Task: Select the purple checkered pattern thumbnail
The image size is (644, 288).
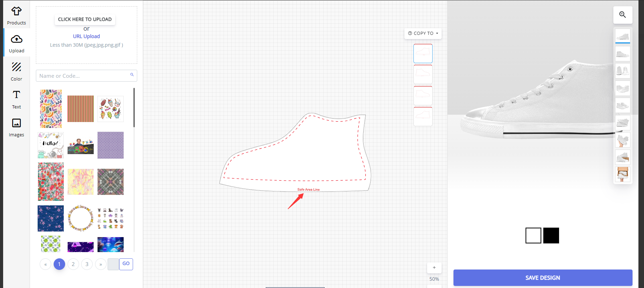Action: pos(110,145)
